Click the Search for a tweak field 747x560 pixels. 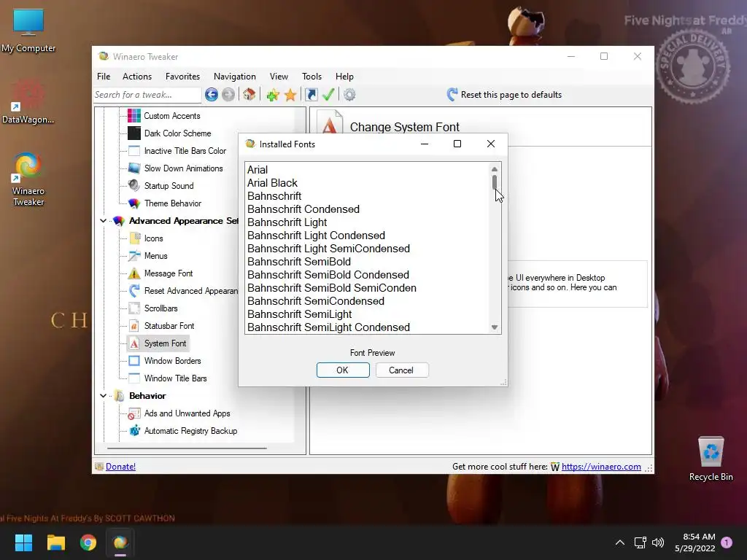pos(147,95)
